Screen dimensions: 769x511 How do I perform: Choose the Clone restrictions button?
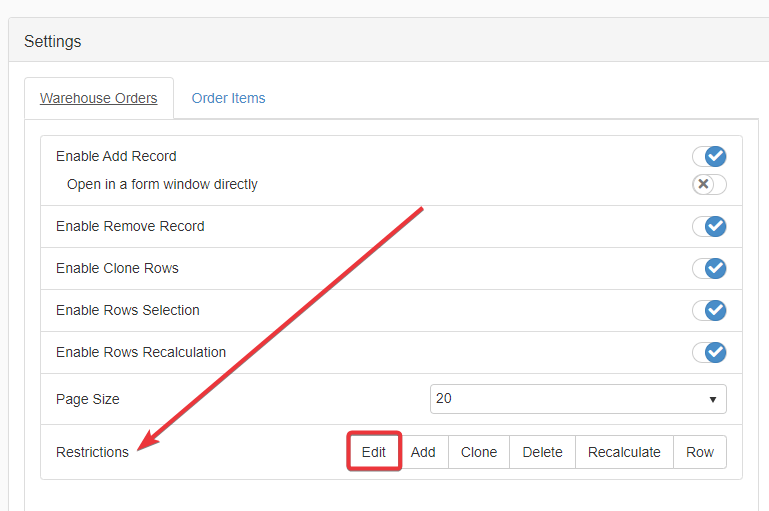(x=479, y=452)
